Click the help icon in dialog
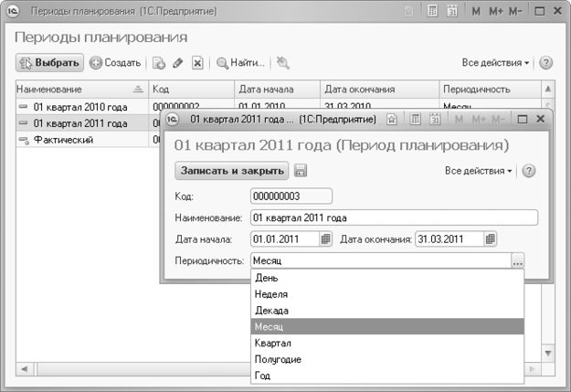Screen dimensions: 571x392 (529, 171)
